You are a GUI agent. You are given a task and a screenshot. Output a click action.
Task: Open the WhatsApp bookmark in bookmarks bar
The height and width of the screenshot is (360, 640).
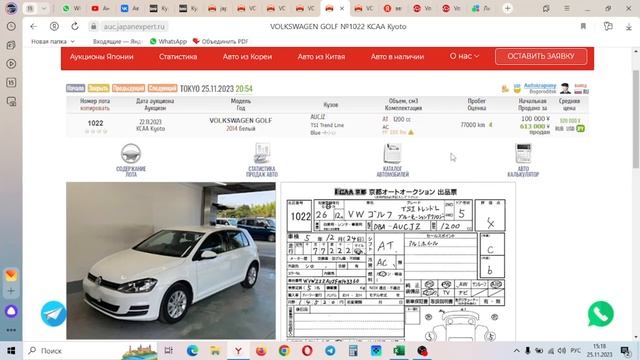click(x=168, y=41)
